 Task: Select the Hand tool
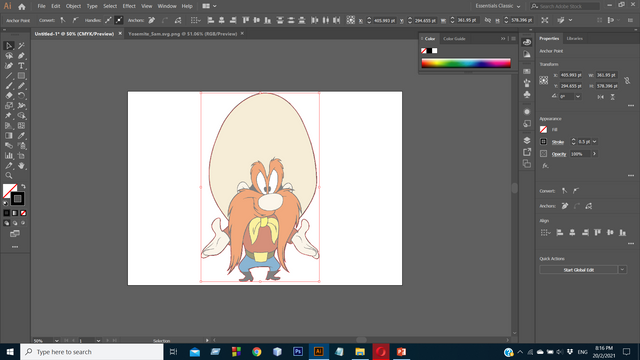(21, 166)
